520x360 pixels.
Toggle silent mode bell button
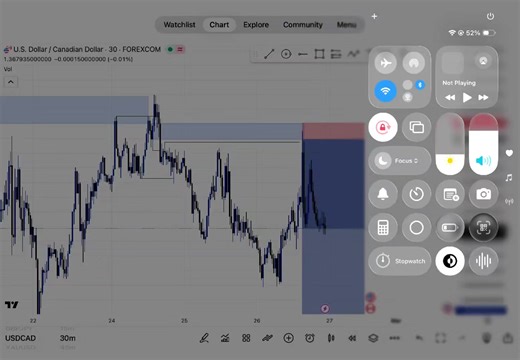[x=383, y=194]
